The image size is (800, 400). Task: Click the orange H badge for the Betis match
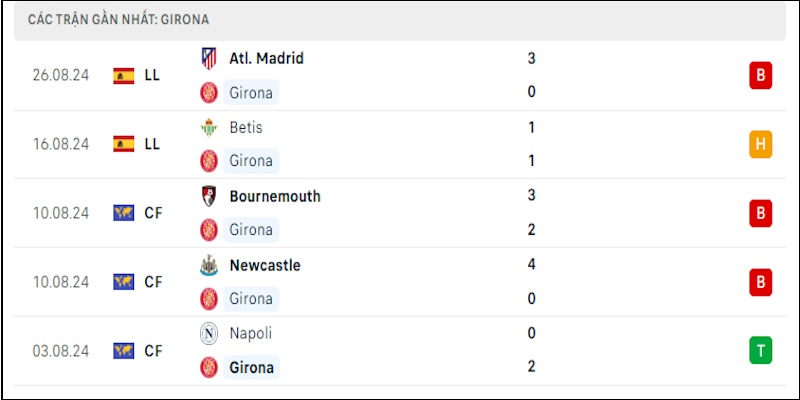point(760,144)
